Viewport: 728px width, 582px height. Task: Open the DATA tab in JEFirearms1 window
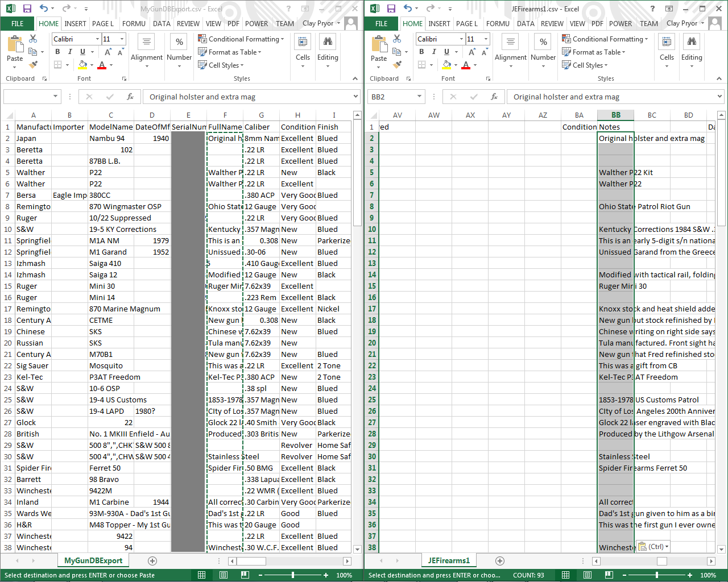pyautogui.click(x=526, y=23)
